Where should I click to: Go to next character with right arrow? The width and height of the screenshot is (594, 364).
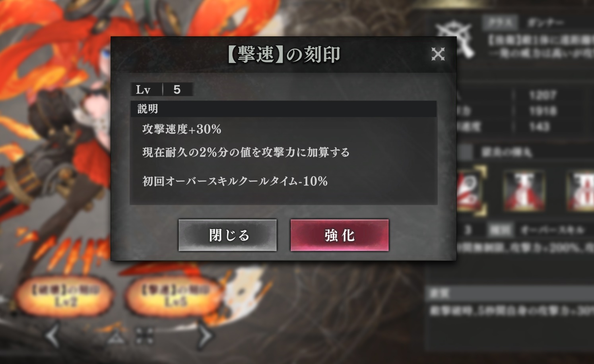pyautogui.click(x=204, y=336)
